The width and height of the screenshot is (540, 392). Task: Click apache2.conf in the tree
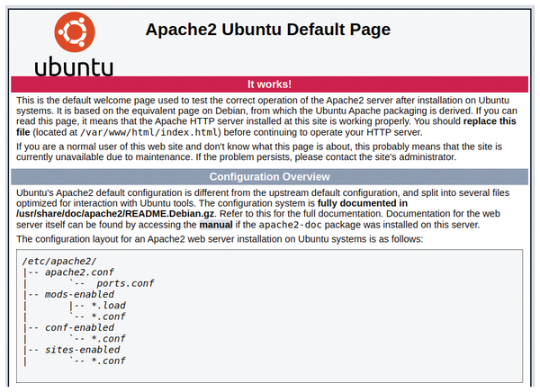point(79,272)
